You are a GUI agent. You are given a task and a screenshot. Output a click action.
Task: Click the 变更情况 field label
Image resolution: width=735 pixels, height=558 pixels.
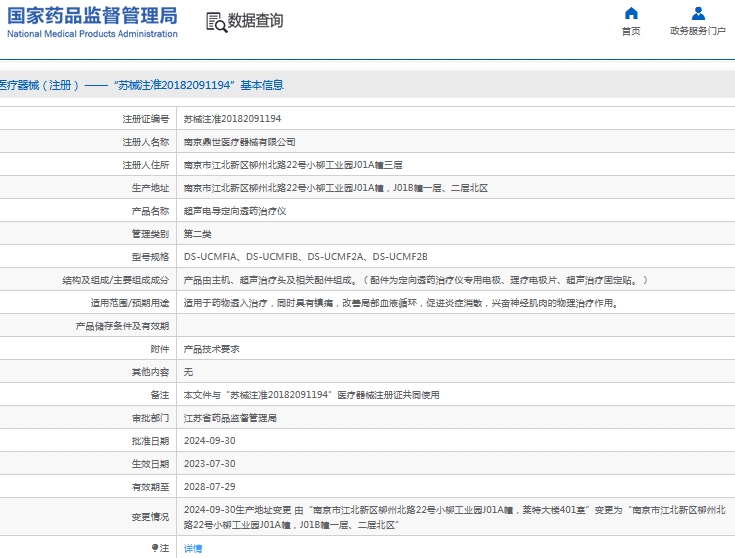point(150,517)
